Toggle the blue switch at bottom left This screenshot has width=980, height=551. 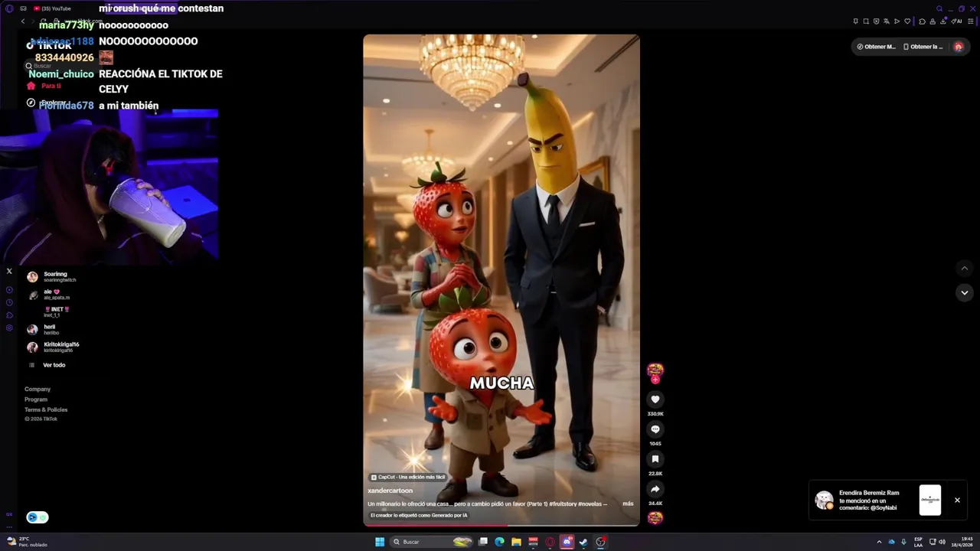click(x=38, y=517)
